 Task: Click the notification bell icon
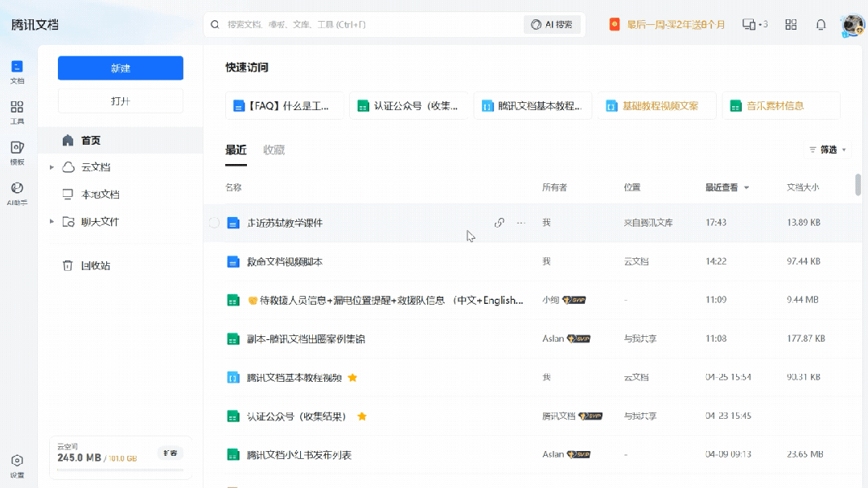click(x=821, y=25)
